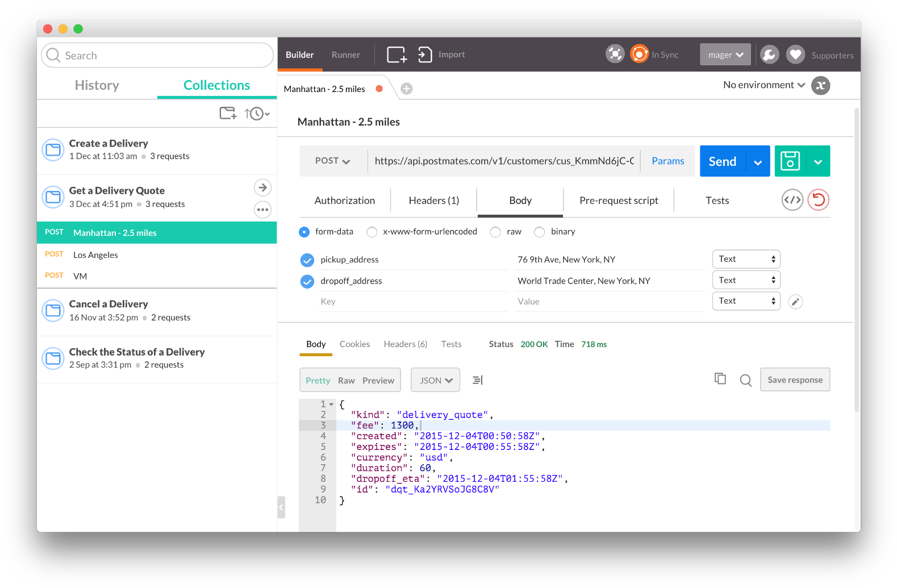
Task: Click the Get a Delivery Quote folder icon
Action: point(53,197)
